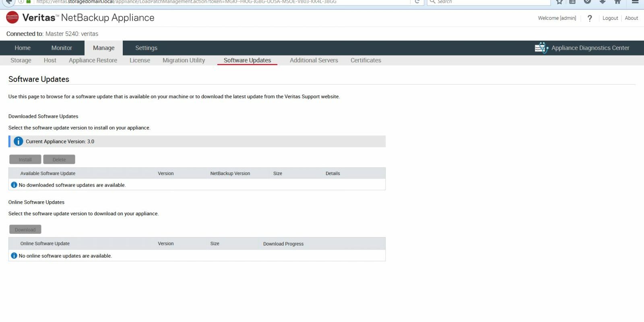Click Download Progress column header
This screenshot has height=322, width=644.
click(283, 244)
